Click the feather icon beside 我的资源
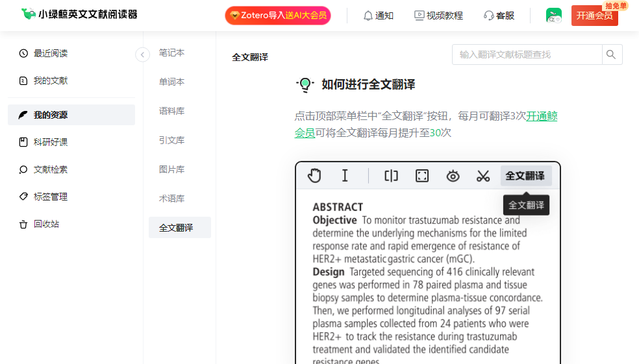This screenshot has height=364, width=639. point(23,115)
